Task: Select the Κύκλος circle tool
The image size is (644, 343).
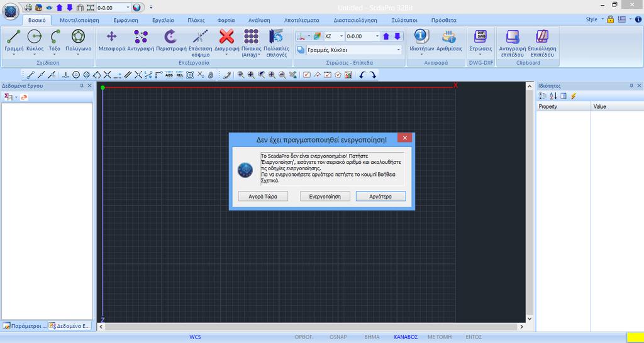Action: pyautogui.click(x=35, y=41)
